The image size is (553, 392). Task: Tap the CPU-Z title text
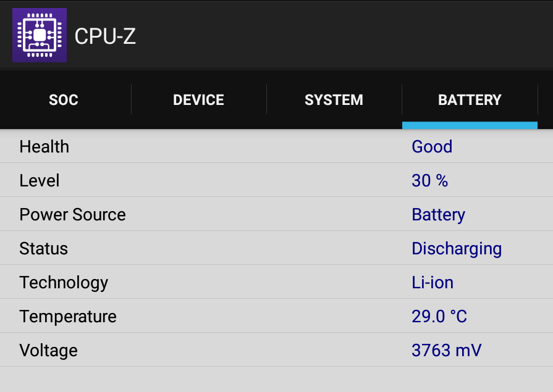click(105, 36)
